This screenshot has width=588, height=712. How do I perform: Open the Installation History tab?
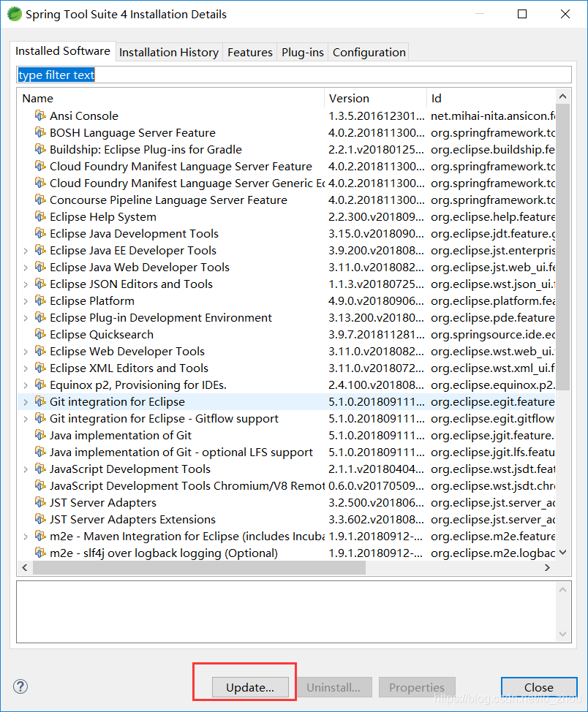tap(169, 52)
